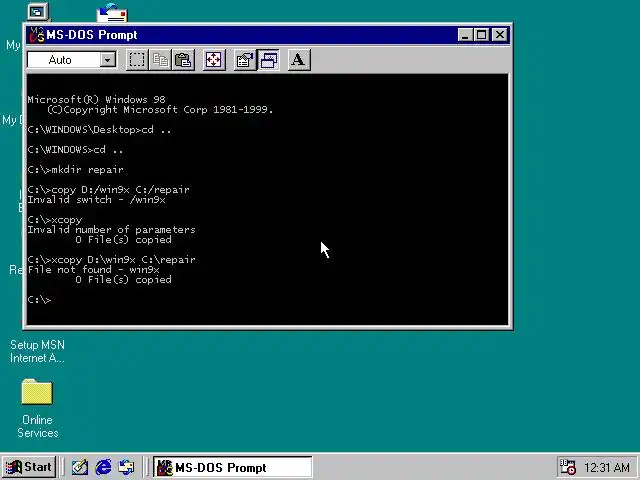Select the Setup MSN Internet Access label
640x480 pixels.
37,351
